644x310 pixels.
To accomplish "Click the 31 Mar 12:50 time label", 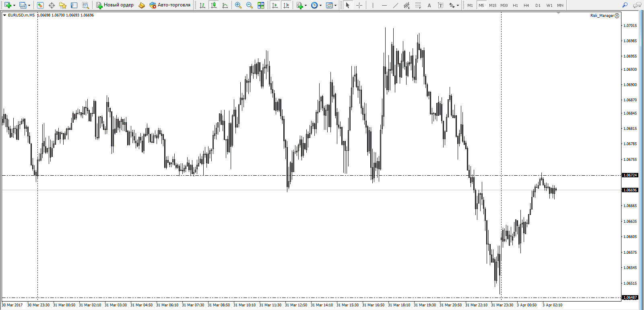I will click(x=296, y=305).
